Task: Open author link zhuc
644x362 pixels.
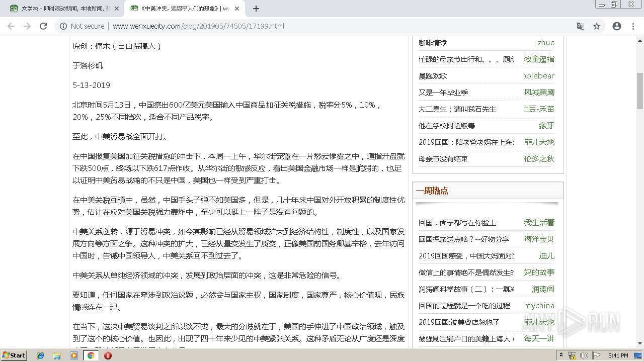Action: point(546,43)
